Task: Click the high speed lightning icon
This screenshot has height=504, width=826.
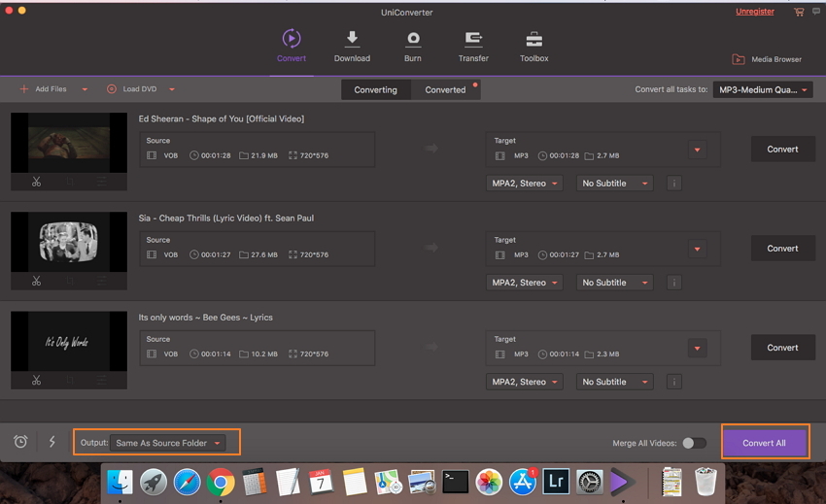Action: click(x=52, y=441)
